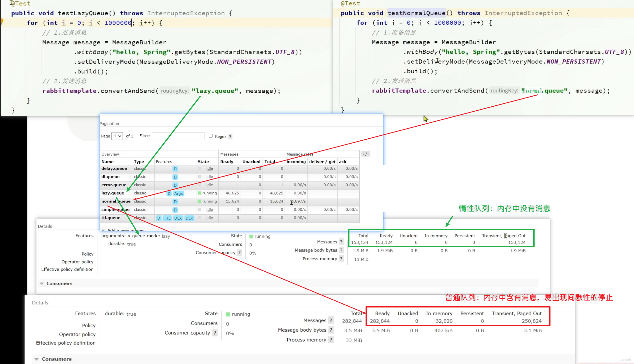The width and height of the screenshot is (634, 364).
Task: Click the D feature badge for delay.queue
Action: (175, 169)
